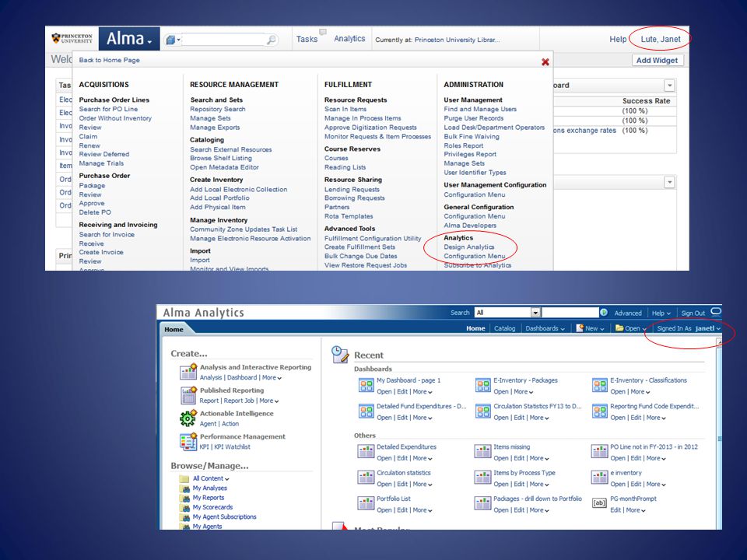Viewport: 747px width, 560px height.
Task: Click the Advanced search link in Analytics
Action: pos(627,313)
